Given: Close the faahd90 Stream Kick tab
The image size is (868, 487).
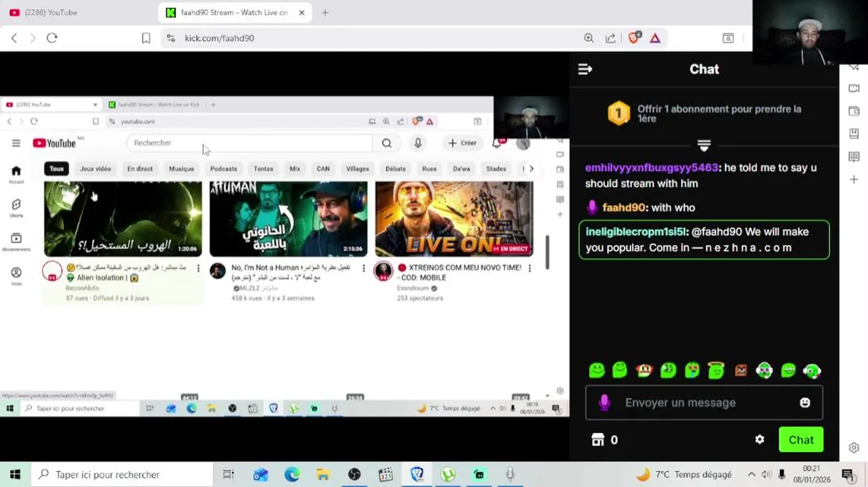Looking at the screenshot, I should pyautogui.click(x=302, y=12).
